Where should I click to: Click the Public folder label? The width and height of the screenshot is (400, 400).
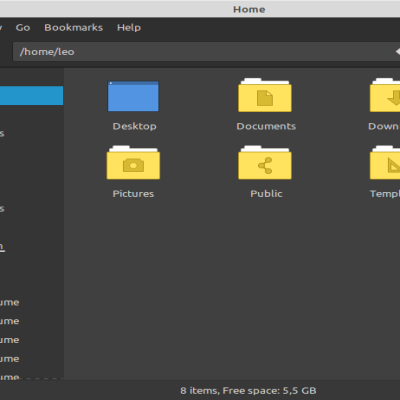[266, 194]
